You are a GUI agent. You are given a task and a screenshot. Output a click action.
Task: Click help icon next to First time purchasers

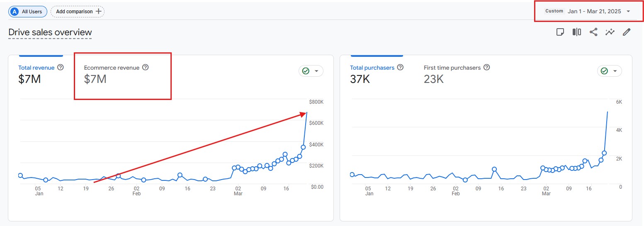(486, 67)
